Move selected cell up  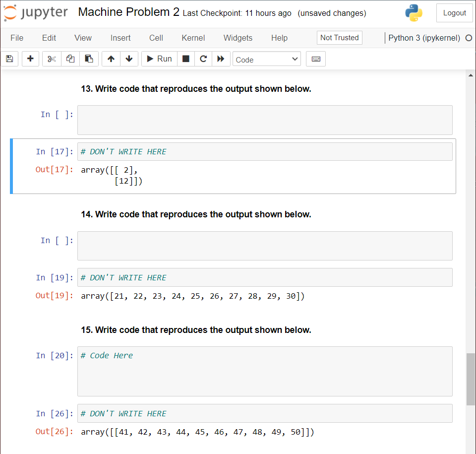(111, 59)
